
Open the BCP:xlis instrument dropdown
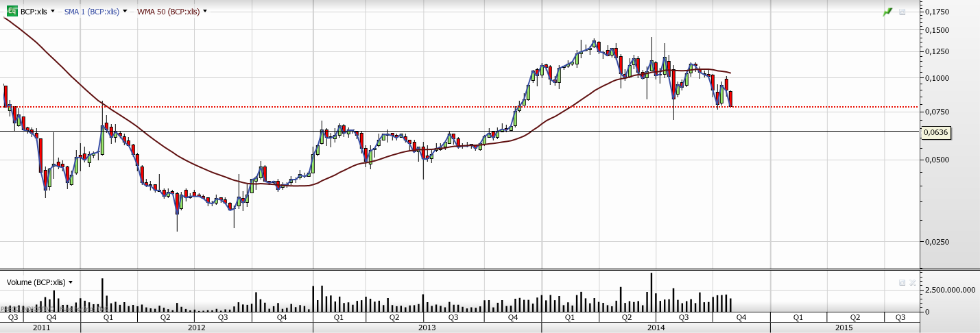(53, 12)
